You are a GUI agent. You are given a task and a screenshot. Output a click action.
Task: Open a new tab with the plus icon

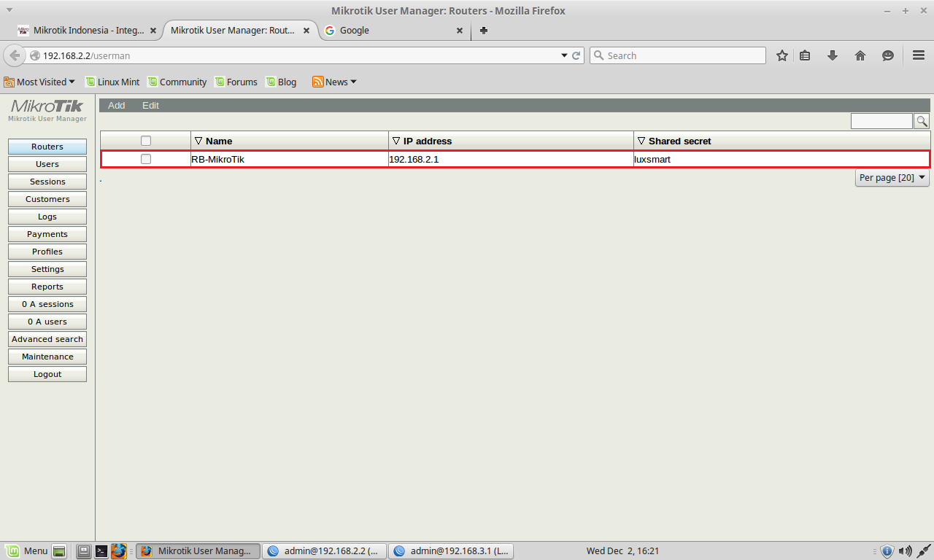point(484,31)
